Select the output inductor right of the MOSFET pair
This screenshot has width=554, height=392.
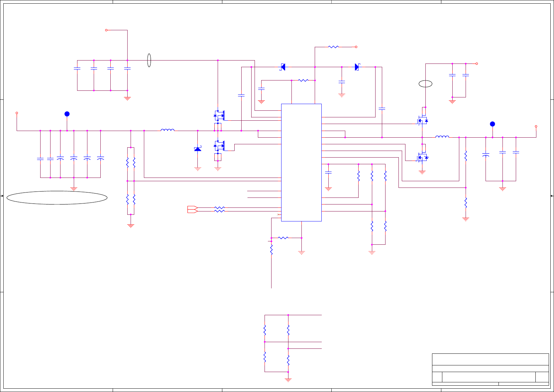tap(442, 137)
